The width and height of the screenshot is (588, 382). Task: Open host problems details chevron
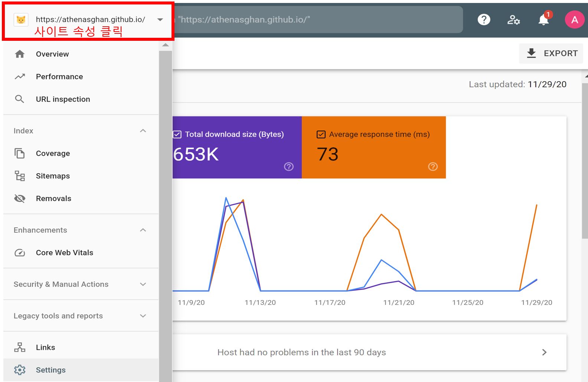[544, 352]
